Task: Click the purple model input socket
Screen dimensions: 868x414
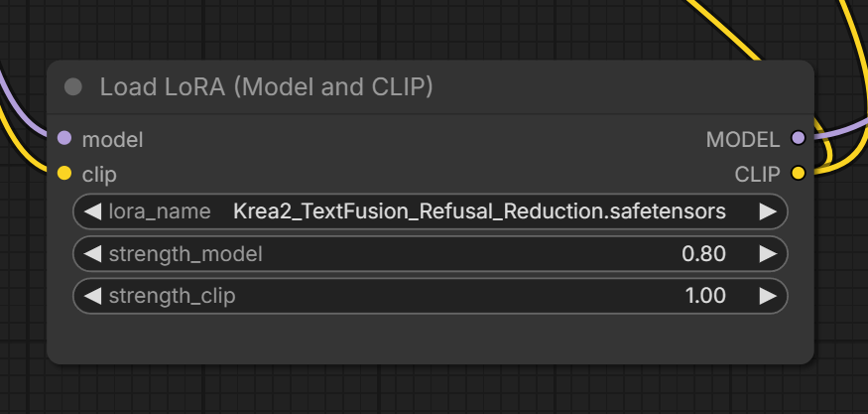Action: 64,138
